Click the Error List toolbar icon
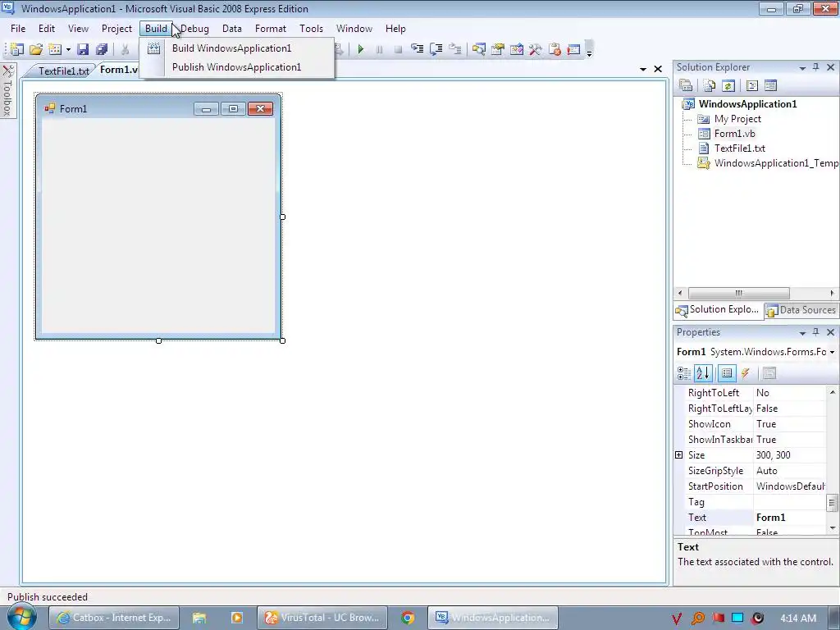 (555, 49)
